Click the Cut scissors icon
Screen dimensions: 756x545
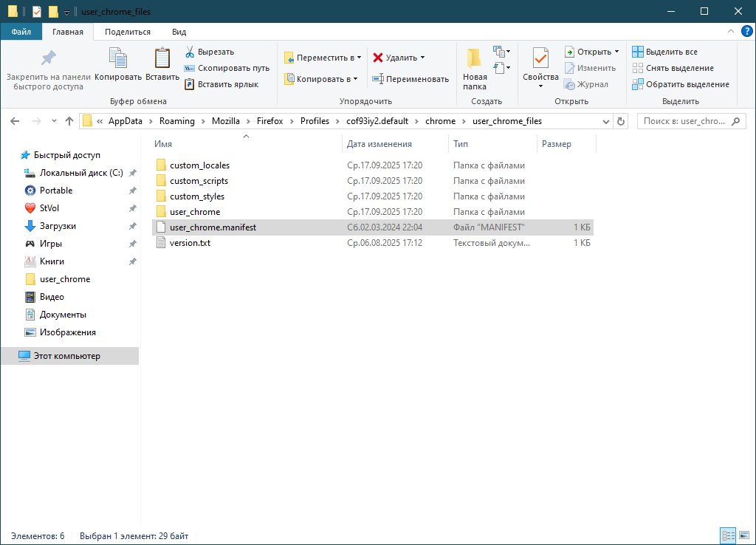coord(190,52)
